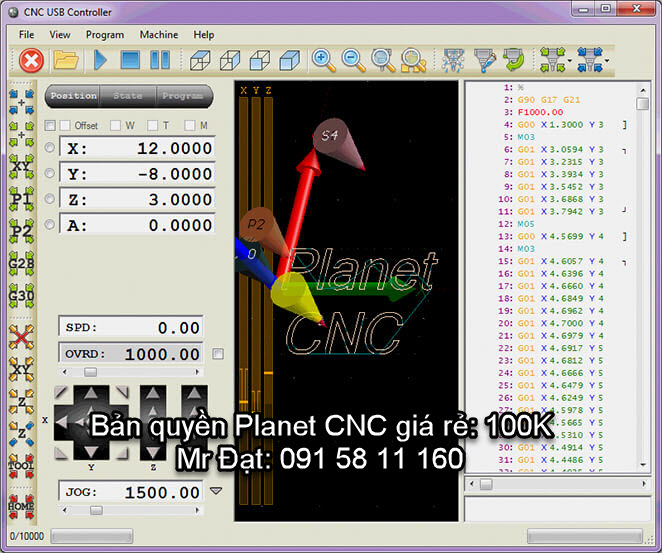Click the G28 sidebar icon
The height and width of the screenshot is (553, 662).
click(21, 263)
